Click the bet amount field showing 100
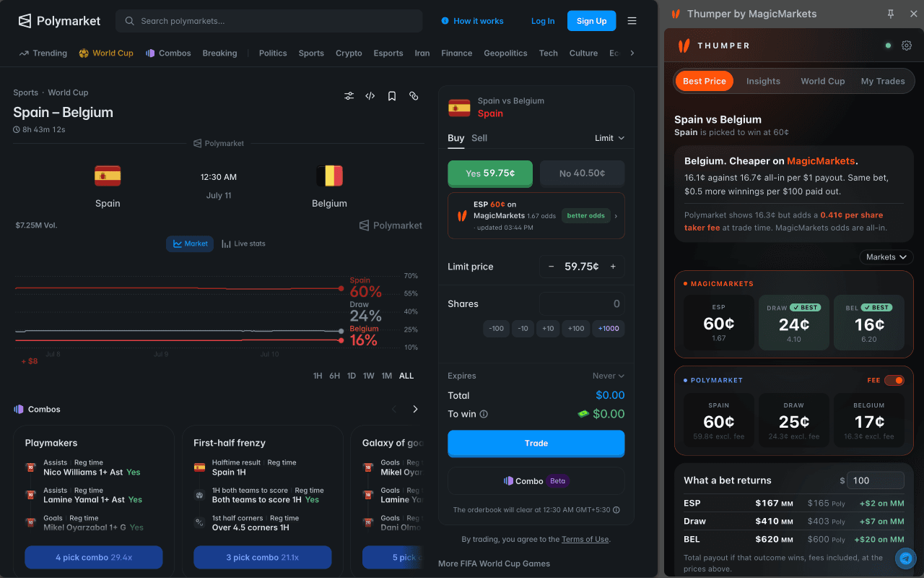Viewport: 924px width, 578px height. point(875,480)
